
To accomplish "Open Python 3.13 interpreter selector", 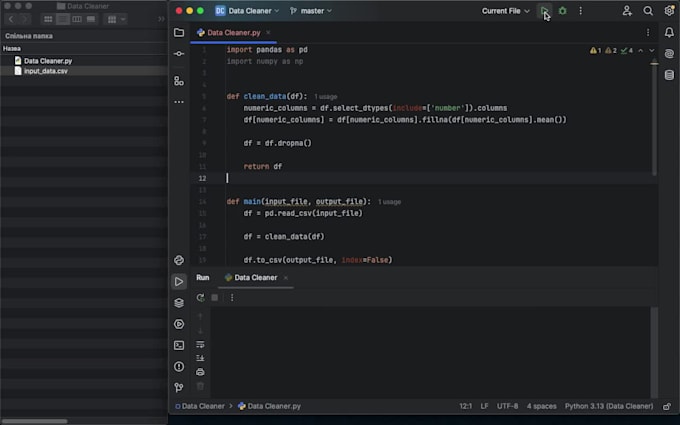I will (x=609, y=406).
